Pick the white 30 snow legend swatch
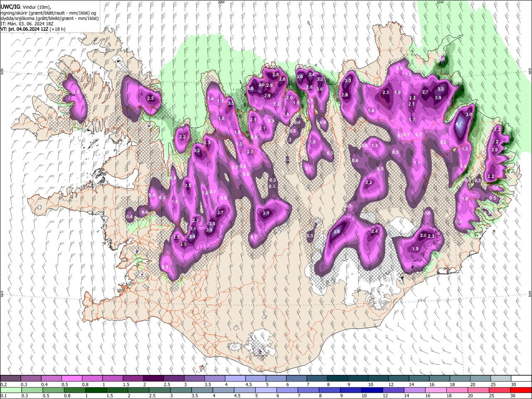The width and height of the screenshot is (532, 399). (x=521, y=379)
